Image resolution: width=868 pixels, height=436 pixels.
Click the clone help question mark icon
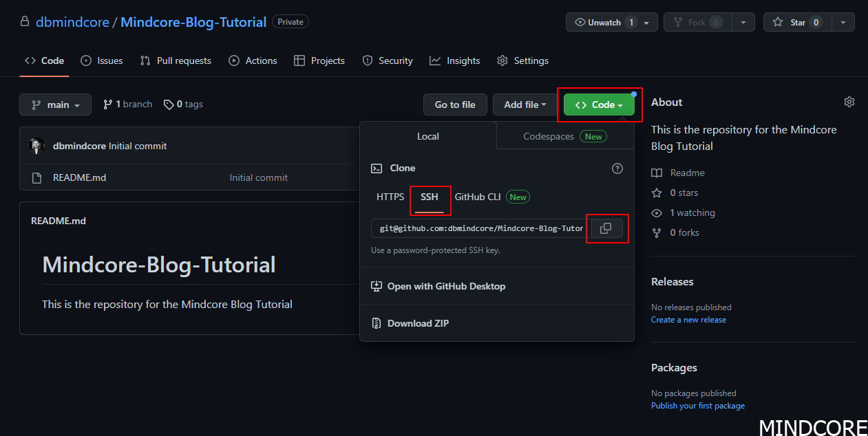[x=617, y=168]
